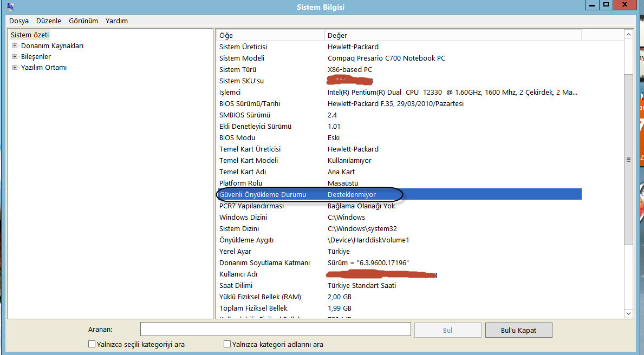This screenshot has width=644, height=355.
Task: Select Donanım Kaynakları tree item
Action: pos(52,46)
